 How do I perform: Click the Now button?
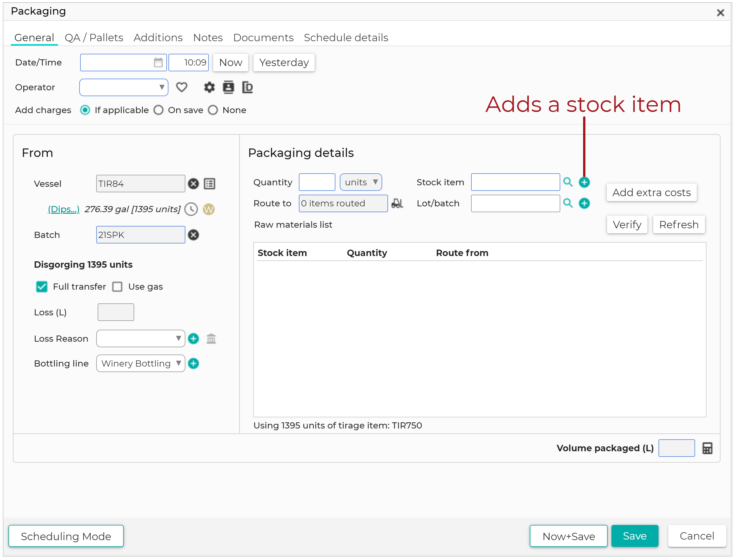coord(231,62)
